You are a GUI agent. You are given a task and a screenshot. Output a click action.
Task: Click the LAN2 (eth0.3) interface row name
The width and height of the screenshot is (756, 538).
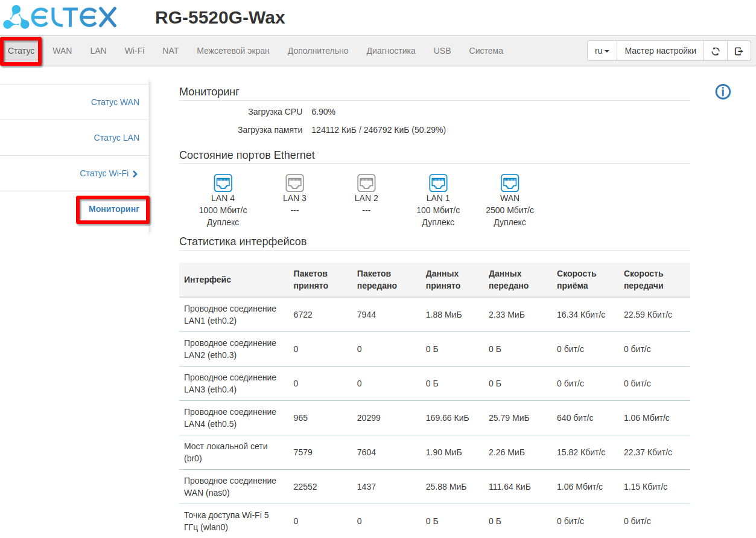point(230,349)
